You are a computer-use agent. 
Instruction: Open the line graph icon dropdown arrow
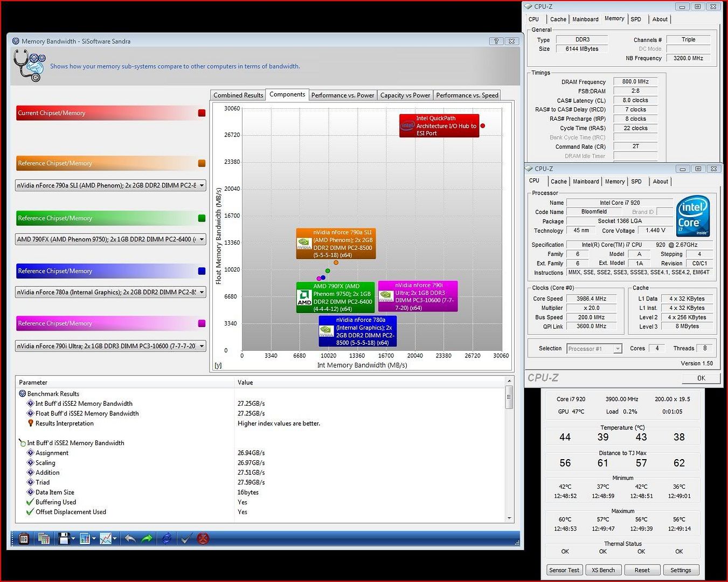click(115, 538)
